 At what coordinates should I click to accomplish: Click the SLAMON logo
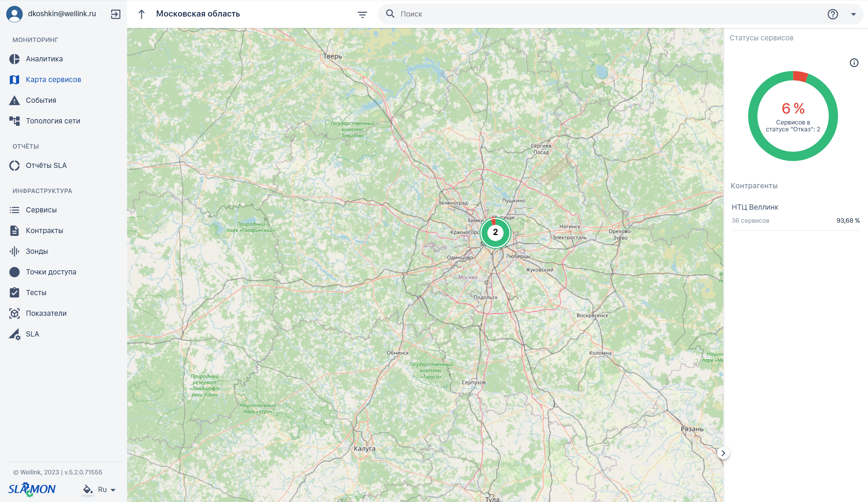coord(32,489)
